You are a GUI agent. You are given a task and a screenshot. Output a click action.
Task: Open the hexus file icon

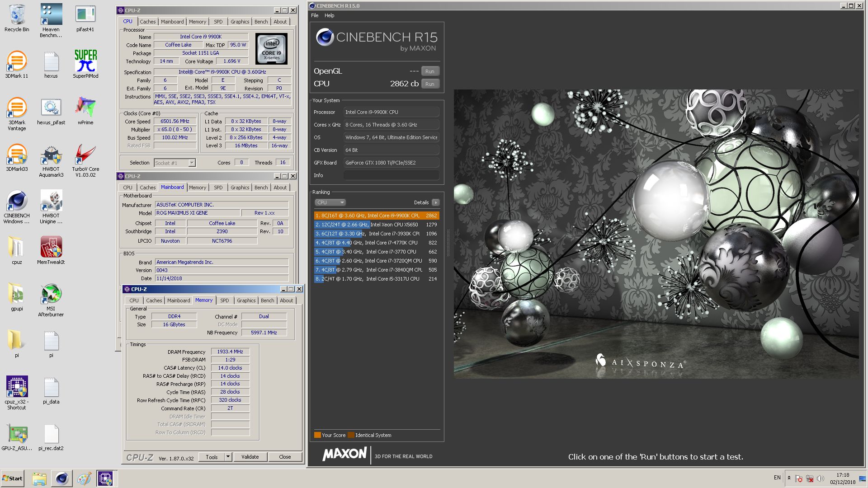51,65
